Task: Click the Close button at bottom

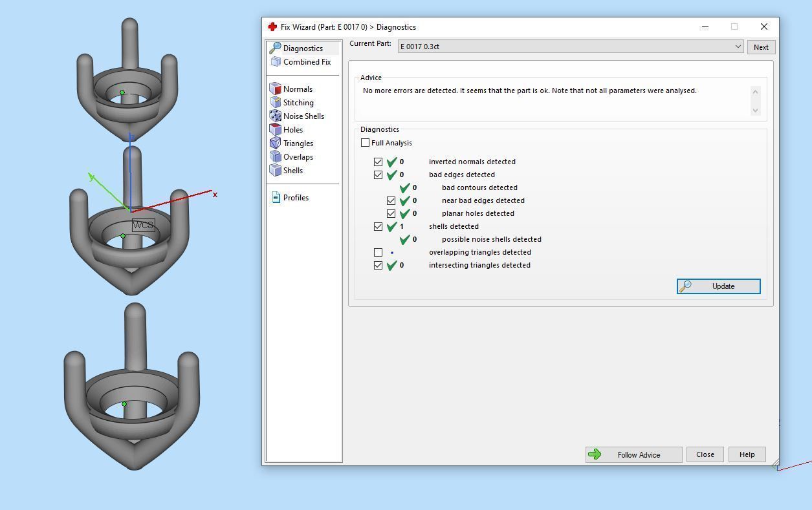Action: (705, 454)
